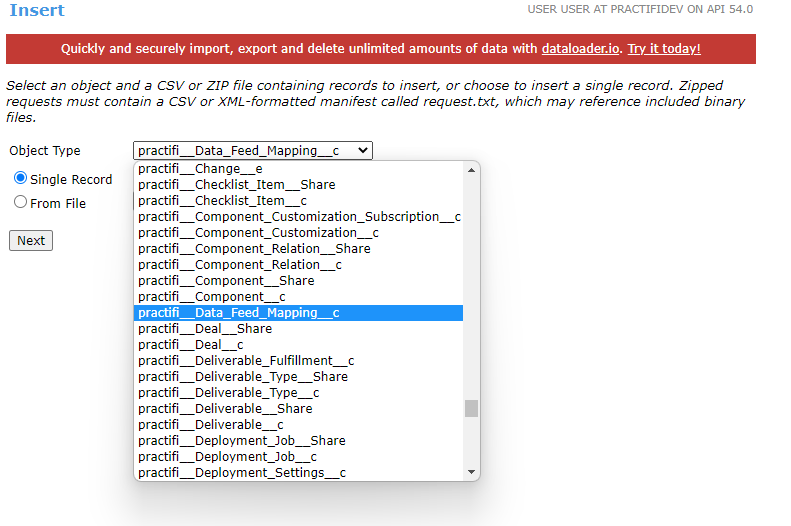Select the Single Record radio button
791x526 pixels.
pos(20,178)
